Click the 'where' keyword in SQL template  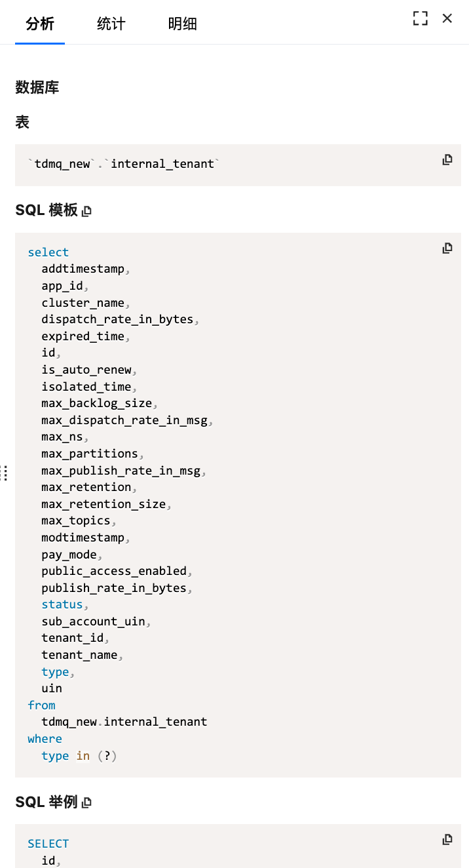(x=45, y=739)
